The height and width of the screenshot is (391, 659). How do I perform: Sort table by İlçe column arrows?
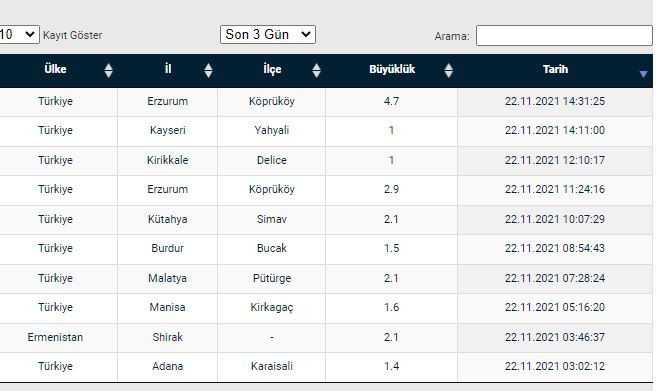click(316, 70)
